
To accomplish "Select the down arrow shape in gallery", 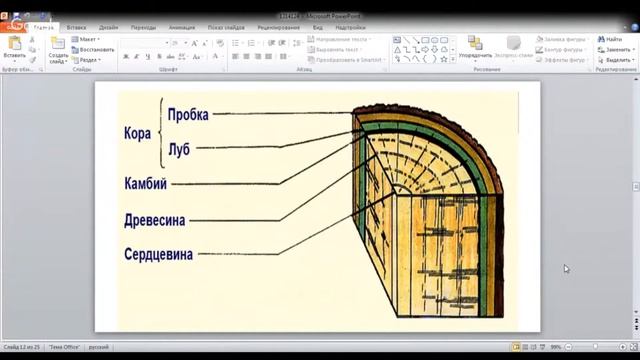I will (435, 50).
